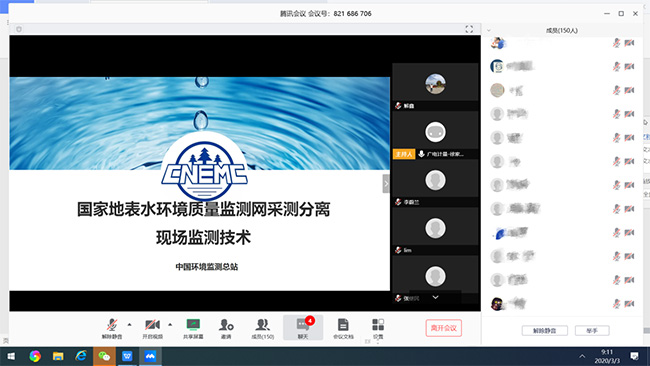The image size is (650, 366).
Task: Open video options arrow beside 开启视频
Action: [170, 325]
